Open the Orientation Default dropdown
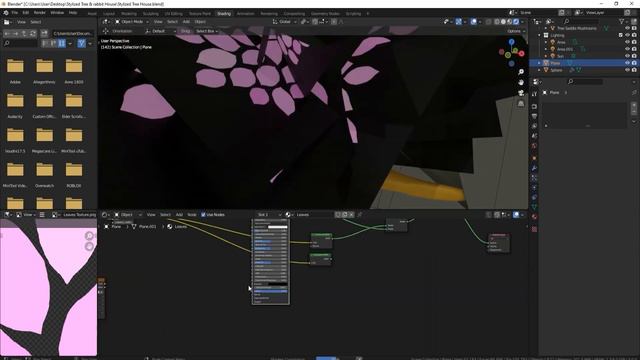Image resolution: width=640 pixels, height=360 pixels. click(160, 31)
